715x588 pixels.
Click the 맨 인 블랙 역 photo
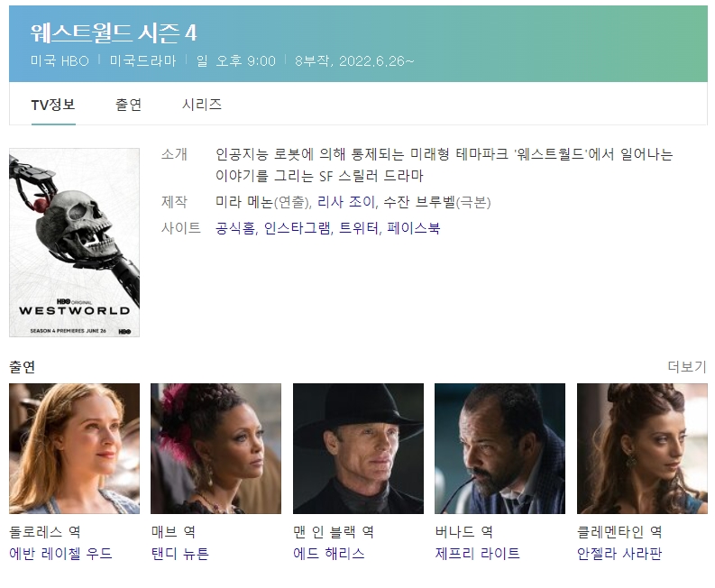pyautogui.click(x=359, y=448)
